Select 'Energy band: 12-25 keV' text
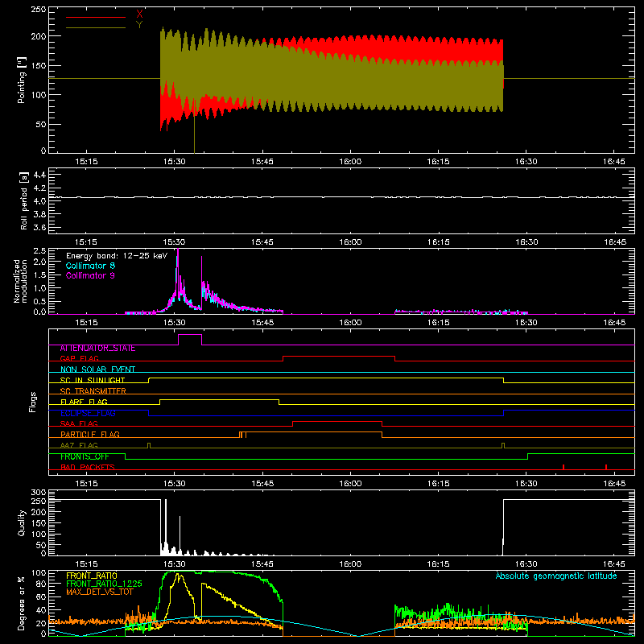Viewport: 644px width, 644px height. 117,256
